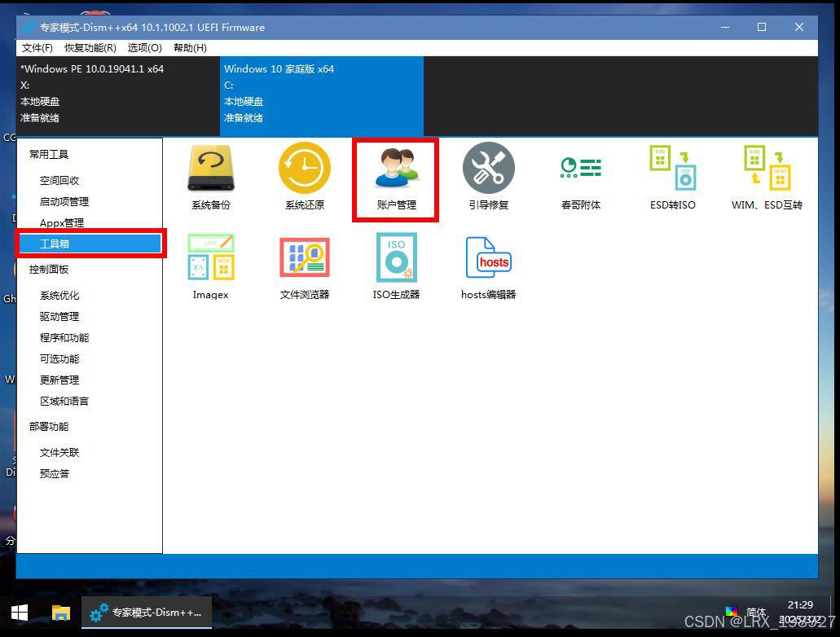This screenshot has width=840, height=637.
Task: Open the 文件(F) menu
Action: coord(37,48)
